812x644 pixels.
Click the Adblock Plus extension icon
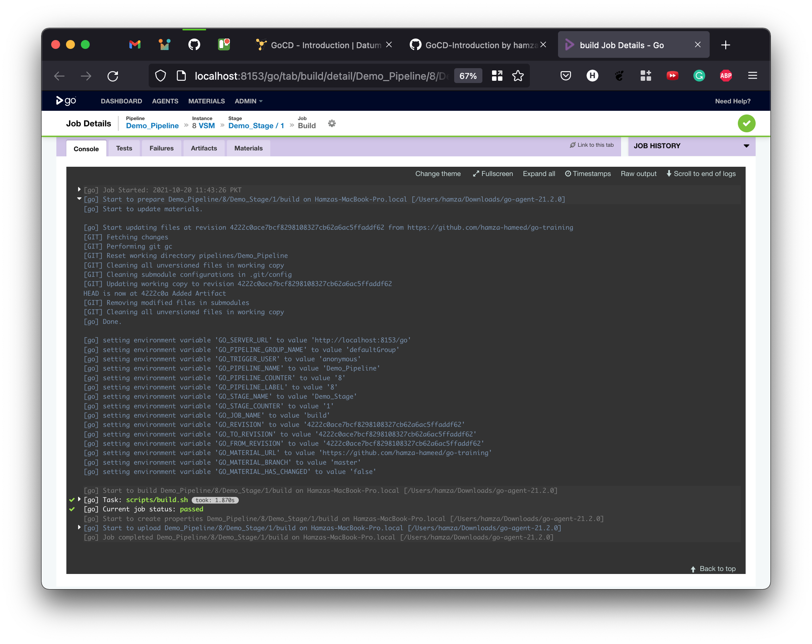click(725, 76)
